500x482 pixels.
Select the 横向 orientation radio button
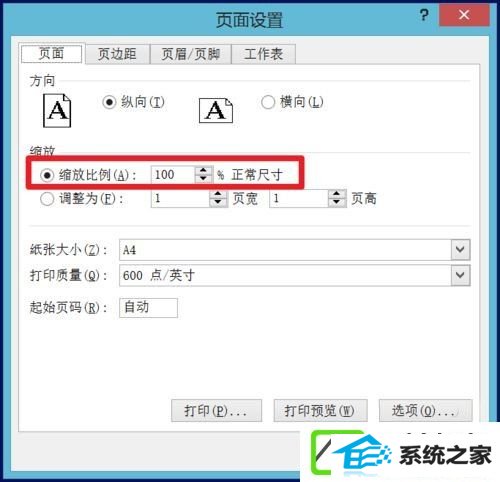[x=268, y=102]
